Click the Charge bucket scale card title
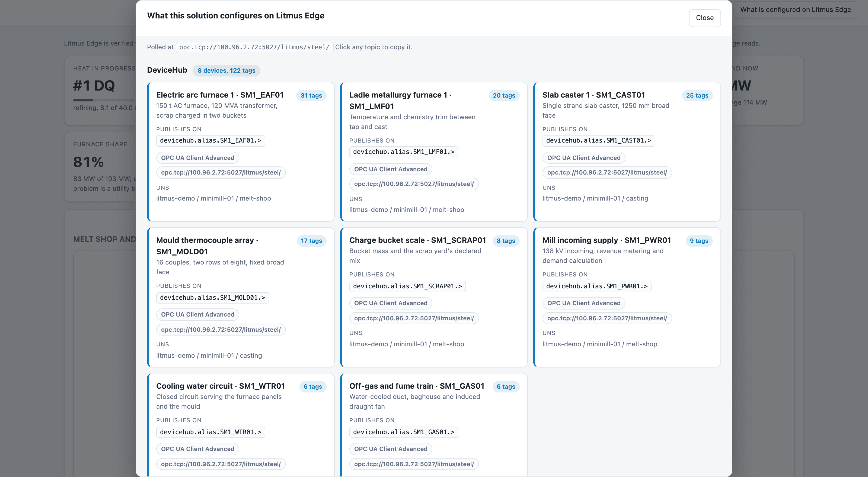 418,240
